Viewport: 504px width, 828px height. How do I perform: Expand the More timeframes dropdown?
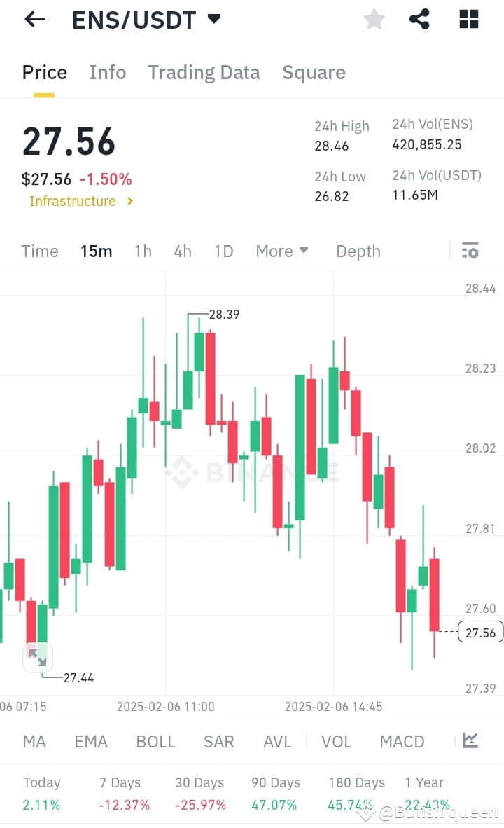click(x=282, y=251)
